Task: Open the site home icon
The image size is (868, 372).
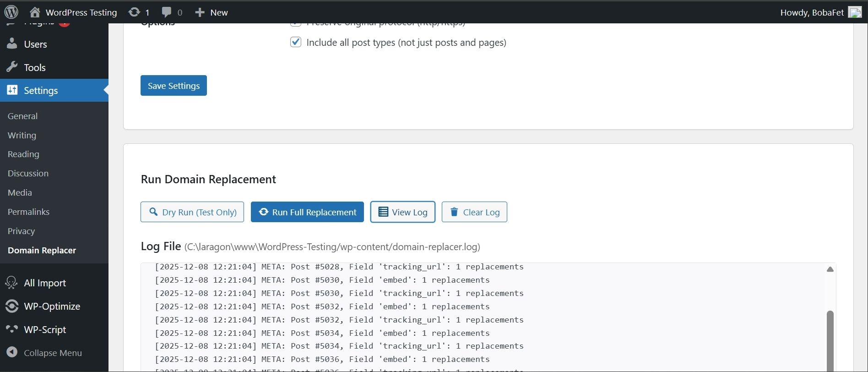Action: click(x=35, y=12)
